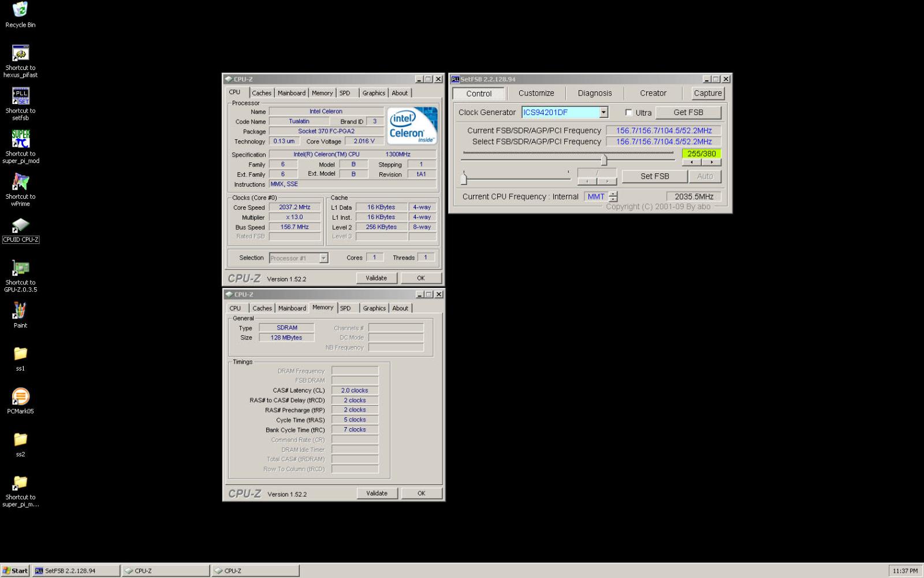Click the Intel Celeron logo in CPU-Z
924x578 pixels.
click(412, 125)
